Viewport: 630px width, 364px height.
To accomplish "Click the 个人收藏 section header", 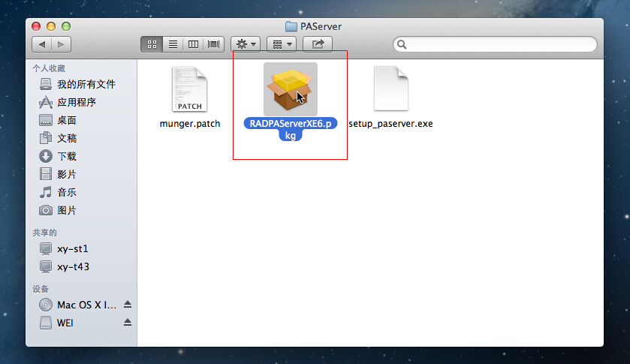I will tap(49, 68).
